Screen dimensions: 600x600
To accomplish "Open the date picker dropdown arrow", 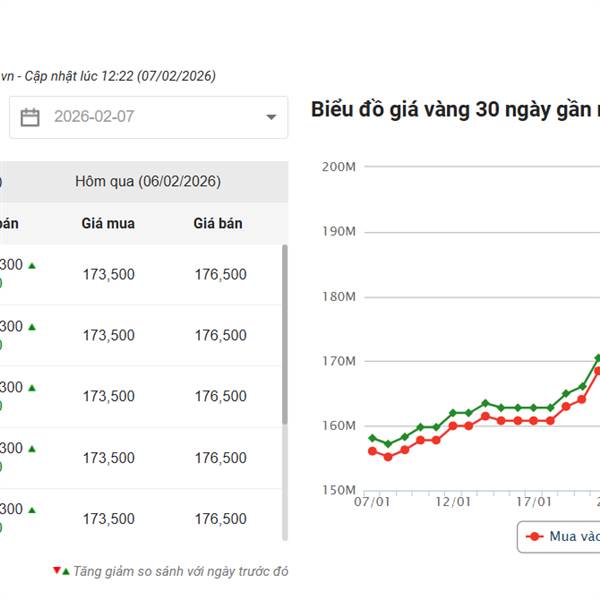I will pos(271,117).
